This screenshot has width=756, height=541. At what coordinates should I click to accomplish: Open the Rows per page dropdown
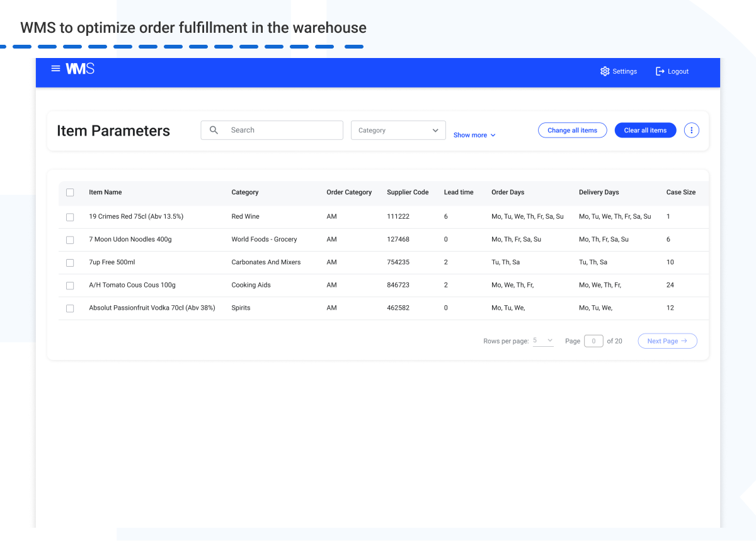pyautogui.click(x=542, y=340)
